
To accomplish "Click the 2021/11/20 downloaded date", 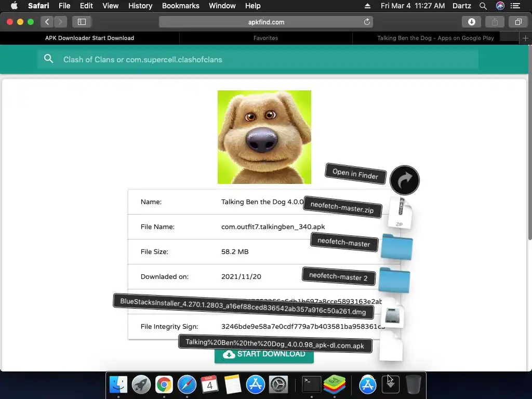I will point(241,276).
